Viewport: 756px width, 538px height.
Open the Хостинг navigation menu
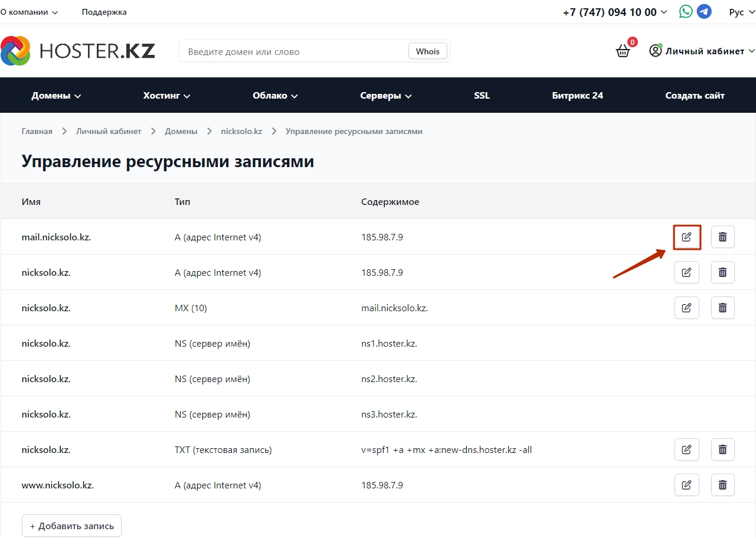[166, 96]
